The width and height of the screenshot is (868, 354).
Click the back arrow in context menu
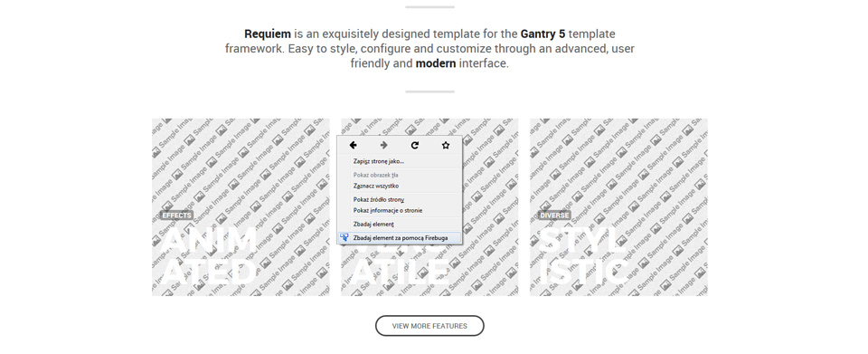click(x=353, y=145)
